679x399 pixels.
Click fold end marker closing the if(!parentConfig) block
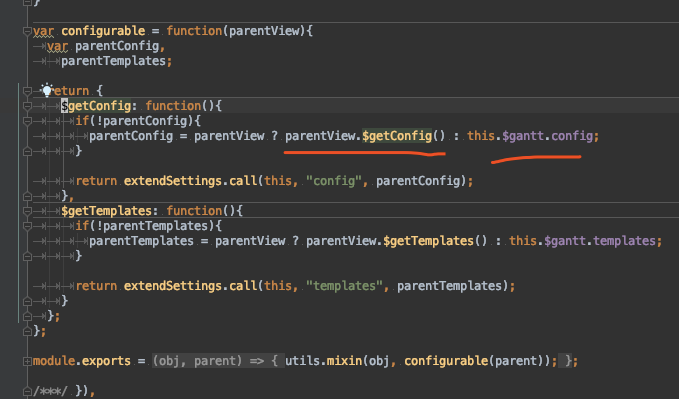point(27,151)
